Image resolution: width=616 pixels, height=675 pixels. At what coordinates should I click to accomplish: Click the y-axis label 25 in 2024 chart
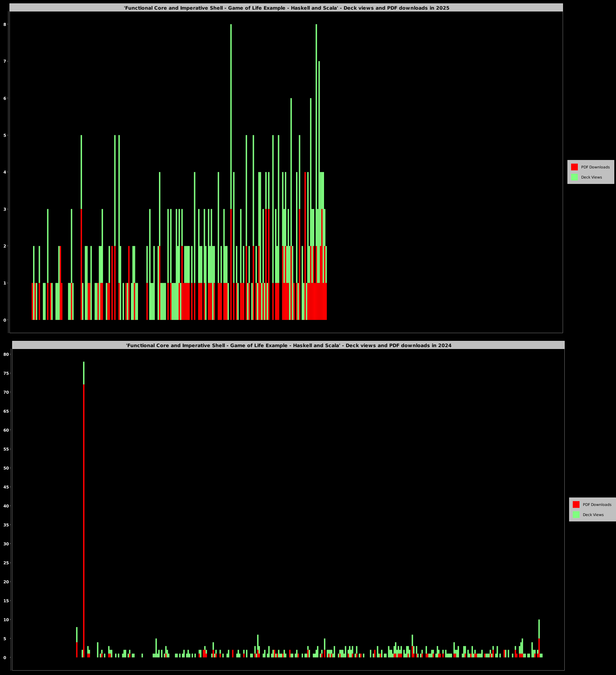coord(6,563)
